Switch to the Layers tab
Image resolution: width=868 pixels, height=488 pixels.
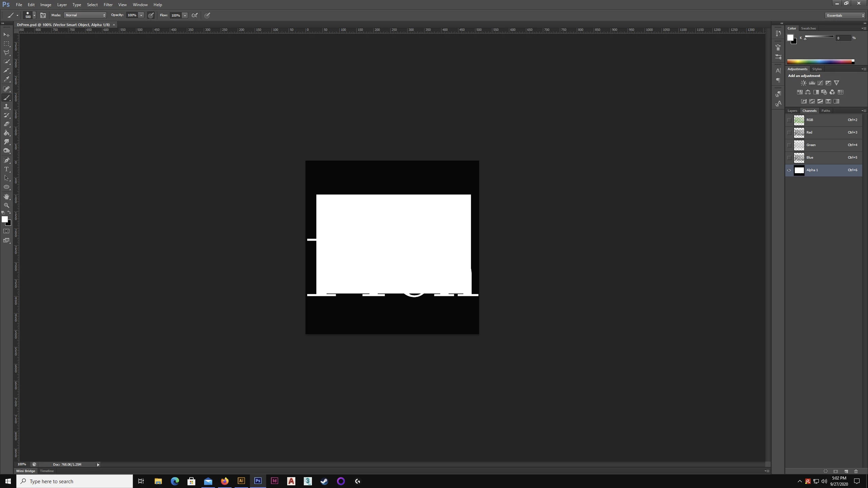point(792,111)
